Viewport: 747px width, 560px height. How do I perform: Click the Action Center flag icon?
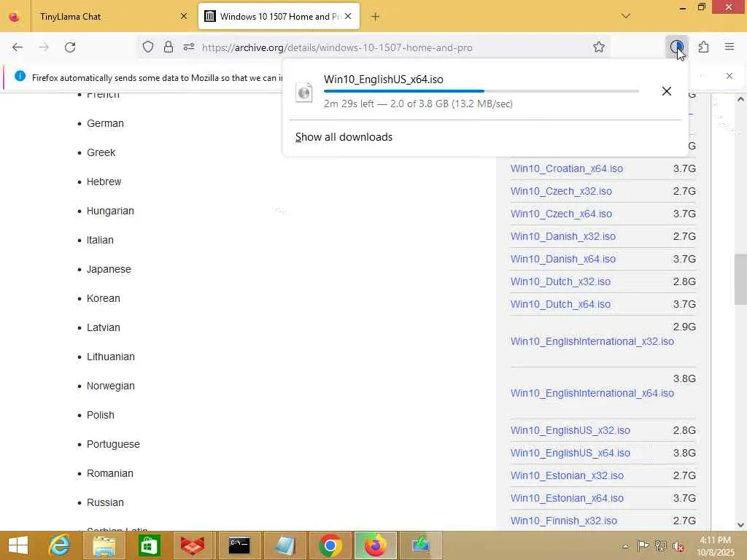point(643,545)
